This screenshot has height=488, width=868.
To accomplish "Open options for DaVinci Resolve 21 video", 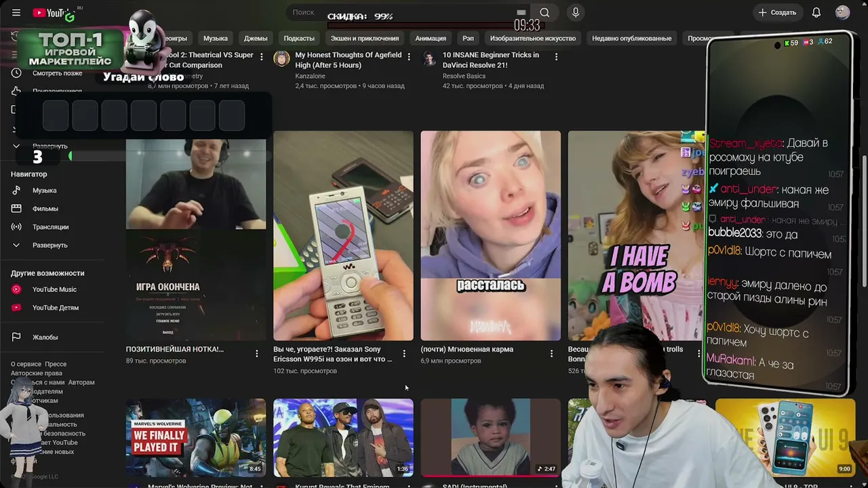I will coord(556,57).
